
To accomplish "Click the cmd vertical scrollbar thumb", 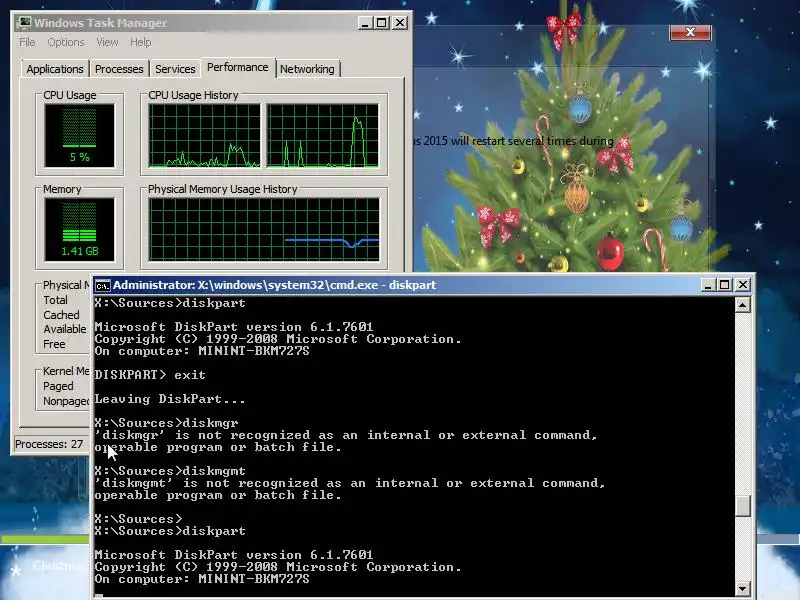I will (x=742, y=506).
